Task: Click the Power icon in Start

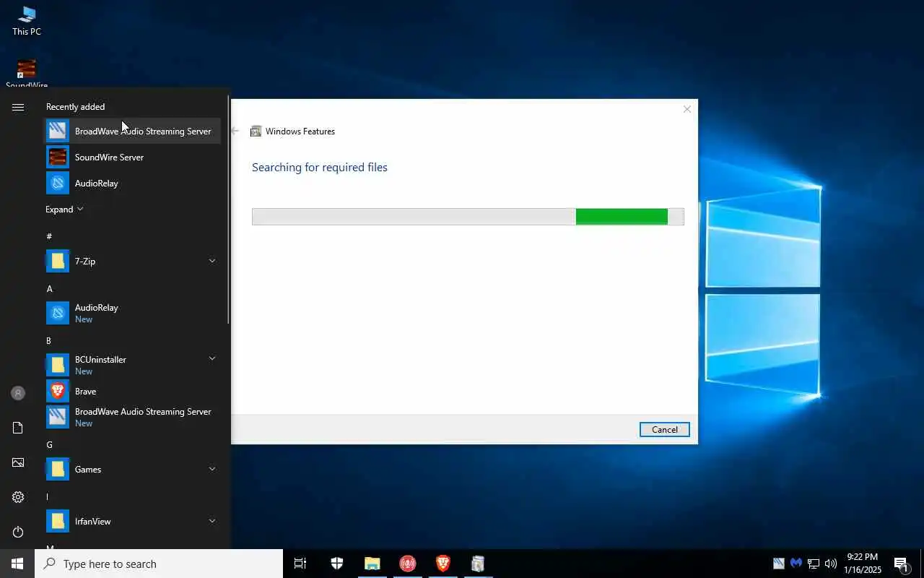Action: tap(18, 532)
